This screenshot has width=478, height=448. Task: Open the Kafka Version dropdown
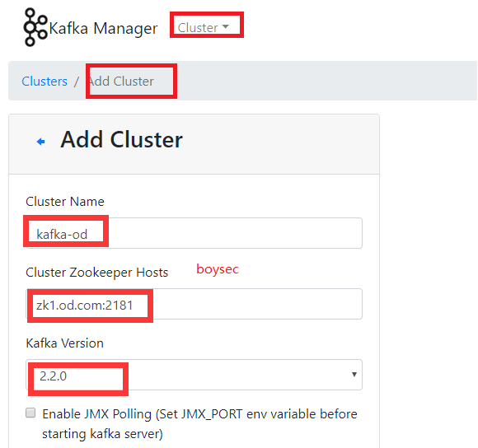tap(194, 375)
